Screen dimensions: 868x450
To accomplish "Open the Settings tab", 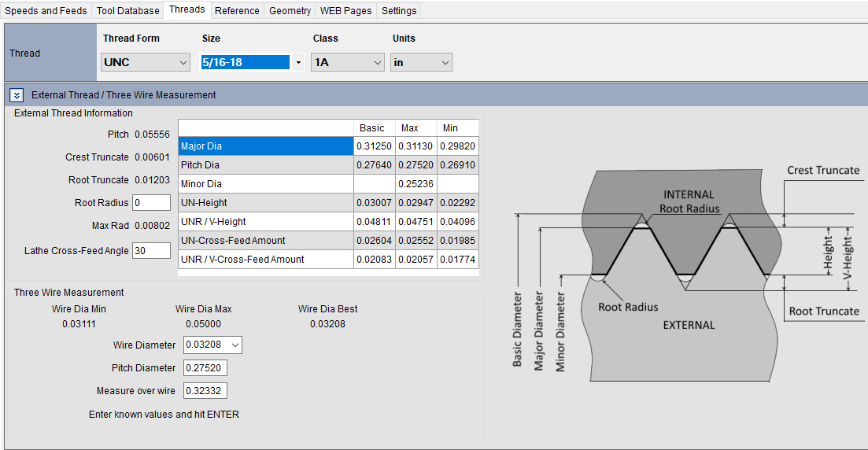I will (399, 11).
